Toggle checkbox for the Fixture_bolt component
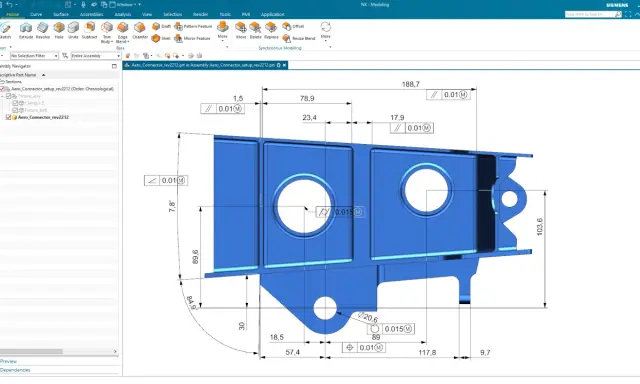The height and width of the screenshot is (384, 640). click(x=15, y=110)
